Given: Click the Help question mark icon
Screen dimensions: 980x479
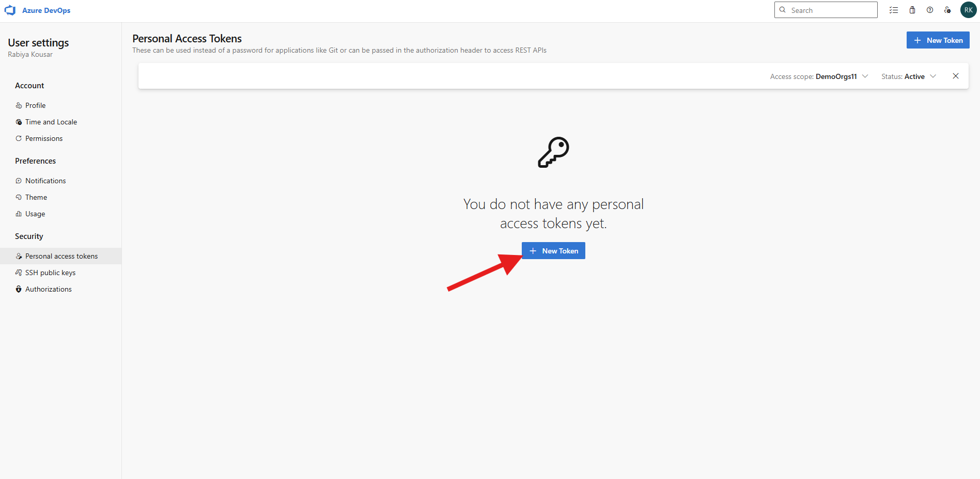Looking at the screenshot, I should coord(930,10).
